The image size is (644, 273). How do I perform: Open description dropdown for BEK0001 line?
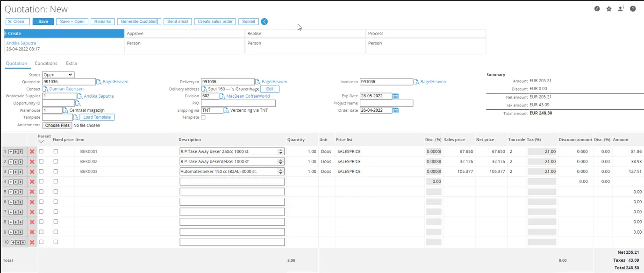click(280, 151)
